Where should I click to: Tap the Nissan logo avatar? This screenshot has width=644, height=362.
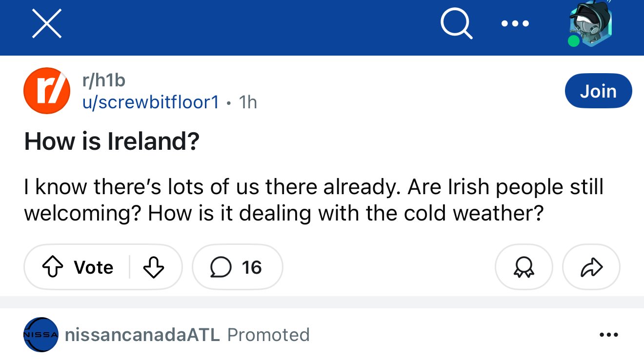pyautogui.click(x=41, y=335)
